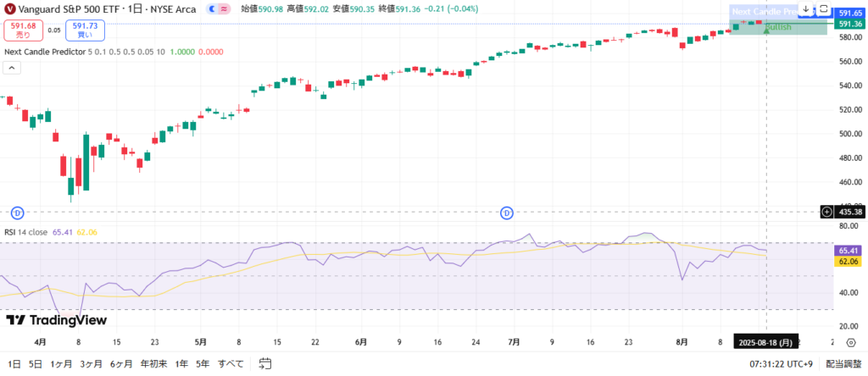Click the plus icon beside 435.38
This screenshot has height=376, width=868.
pyautogui.click(x=827, y=211)
